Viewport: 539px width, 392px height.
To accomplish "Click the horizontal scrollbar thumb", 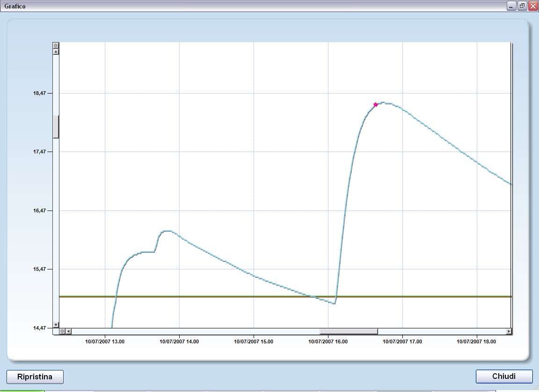I will tap(349, 331).
